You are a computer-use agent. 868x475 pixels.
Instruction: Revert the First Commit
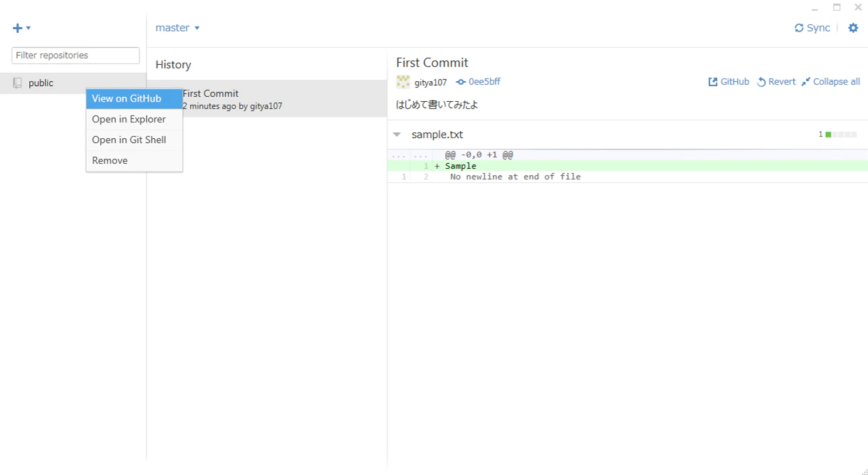click(776, 82)
